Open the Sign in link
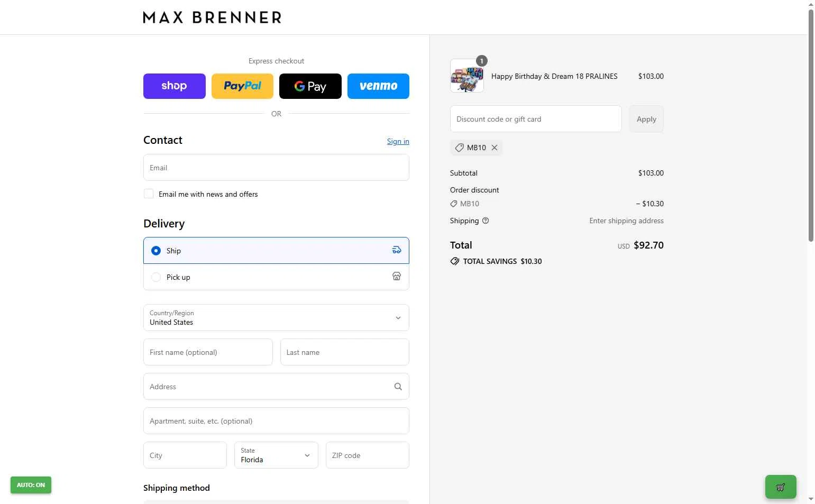The image size is (815, 504). (x=398, y=141)
